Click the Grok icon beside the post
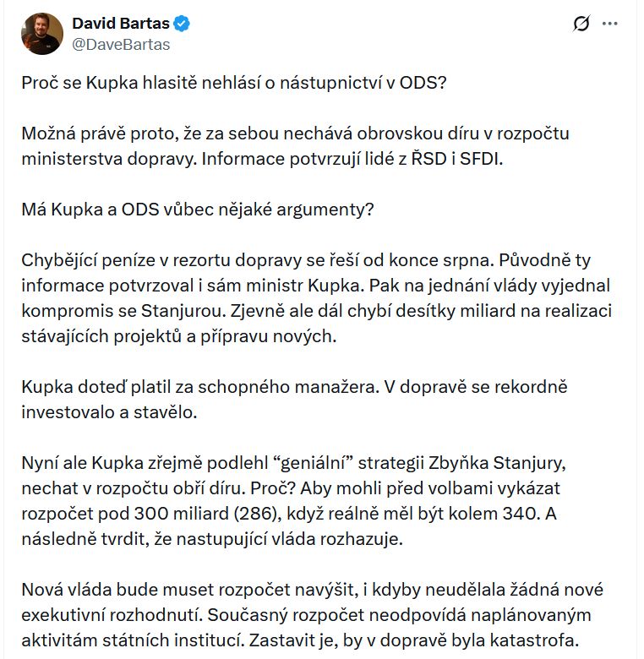Viewport: 644px width, 659px height. pyautogui.click(x=581, y=24)
